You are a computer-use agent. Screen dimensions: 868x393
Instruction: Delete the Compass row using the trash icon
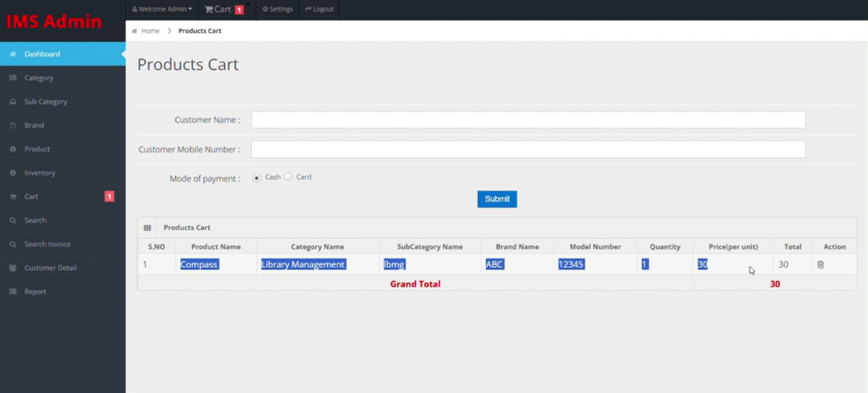tap(820, 264)
